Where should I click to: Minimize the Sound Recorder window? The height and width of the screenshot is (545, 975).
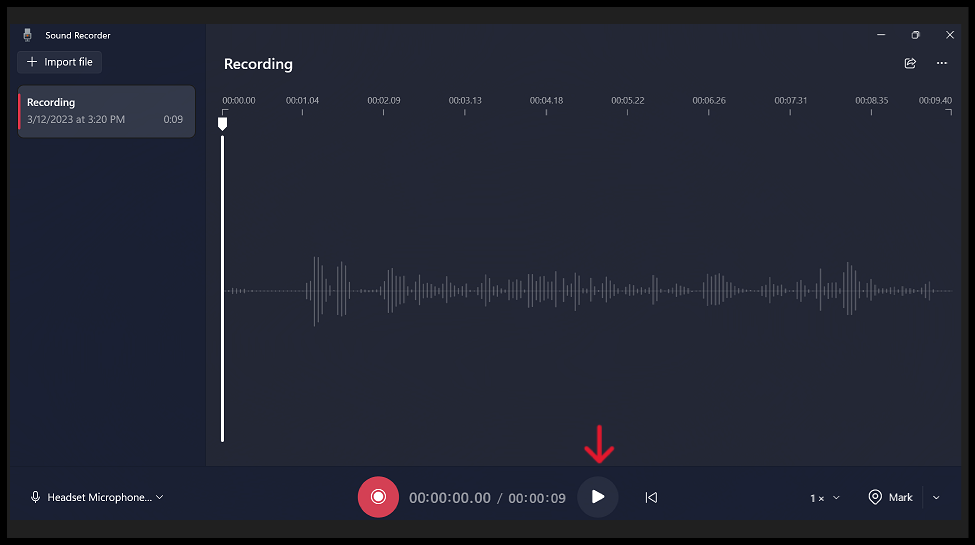tap(880, 35)
